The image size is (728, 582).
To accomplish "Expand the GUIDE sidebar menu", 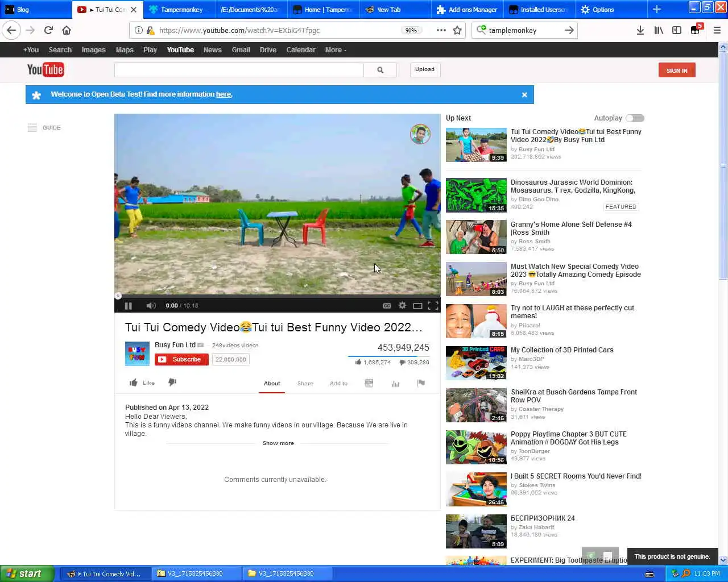I will coord(44,127).
